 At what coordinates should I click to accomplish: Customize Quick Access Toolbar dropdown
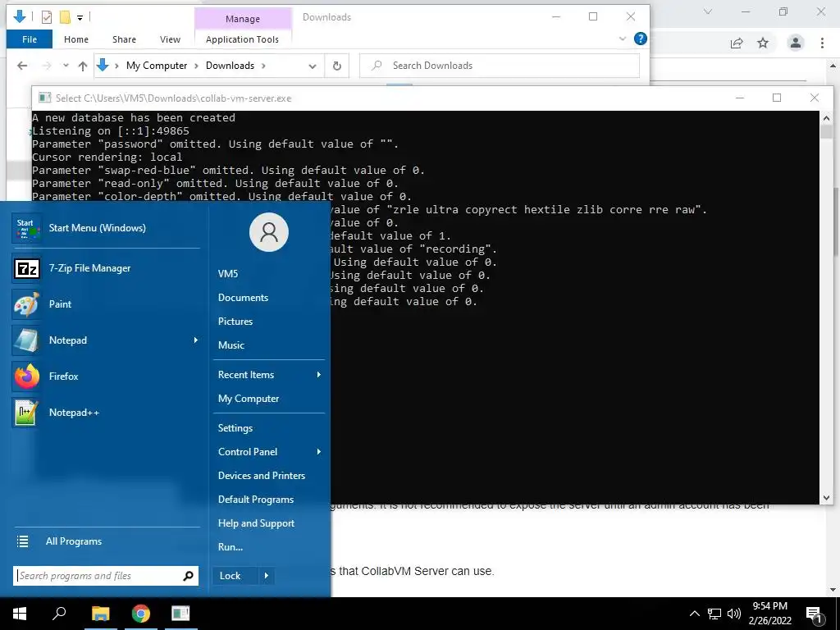(x=80, y=18)
